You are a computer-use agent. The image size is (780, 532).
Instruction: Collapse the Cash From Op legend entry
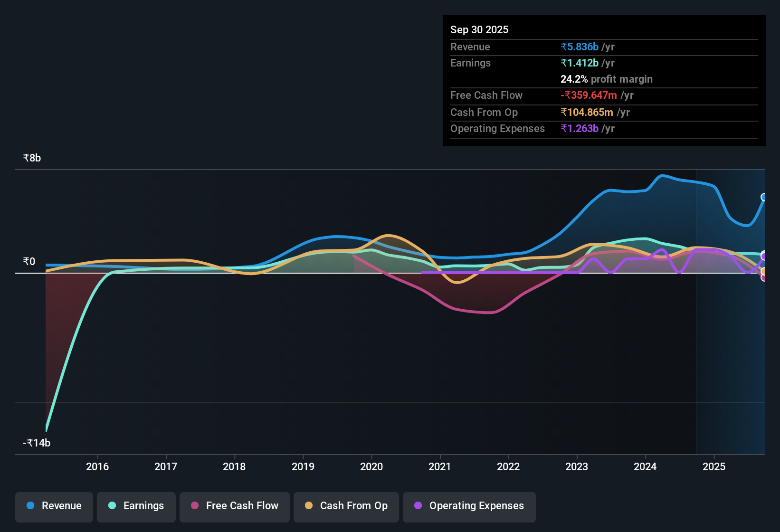(x=346, y=506)
